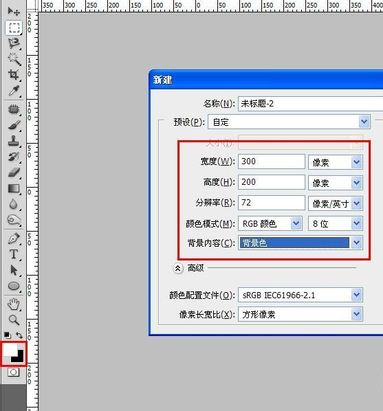Select the Blur tool
This screenshot has height=411, width=383.
(x=14, y=204)
